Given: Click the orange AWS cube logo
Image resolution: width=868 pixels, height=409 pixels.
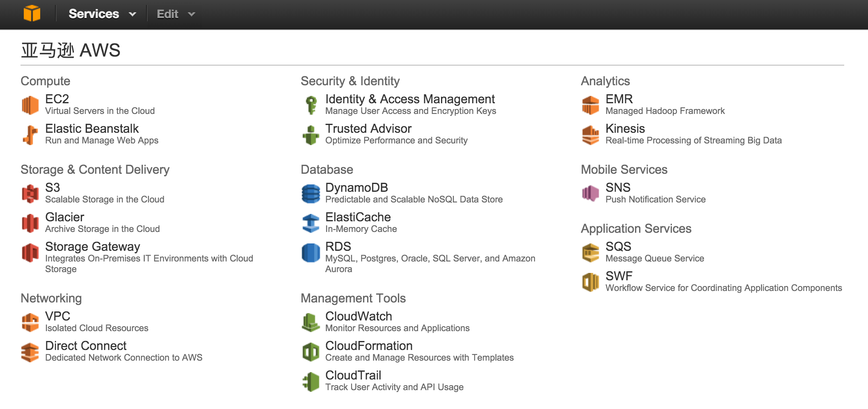Looking at the screenshot, I should tap(32, 14).
